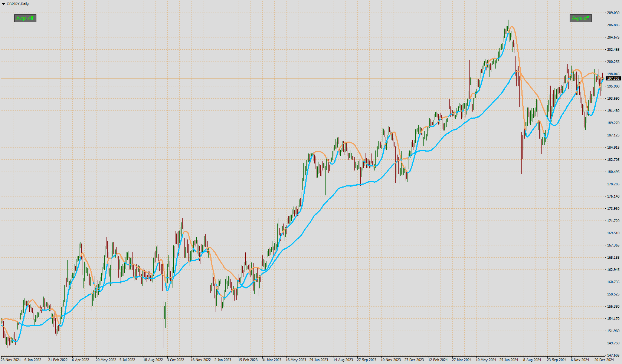Click the 12 Feb 2024 date label

tap(438, 360)
